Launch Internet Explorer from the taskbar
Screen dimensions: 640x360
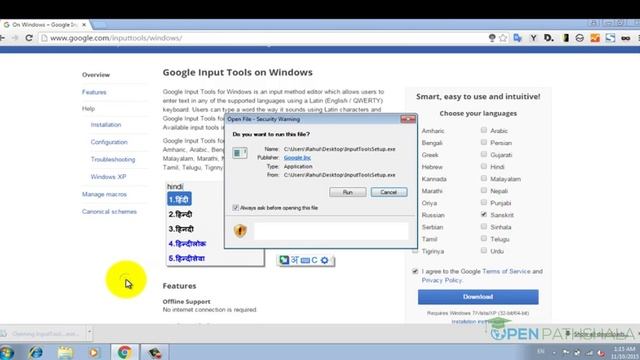pos(36,352)
